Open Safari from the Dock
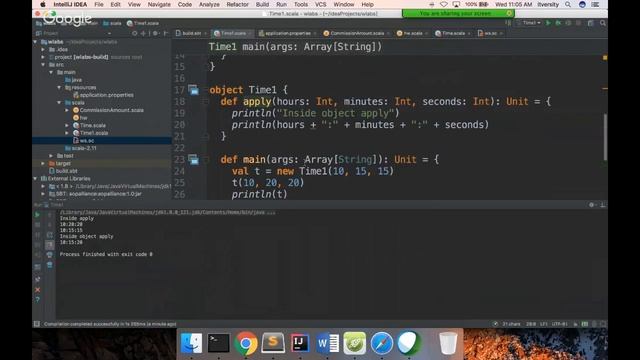The height and width of the screenshot is (360, 640). 382,343
